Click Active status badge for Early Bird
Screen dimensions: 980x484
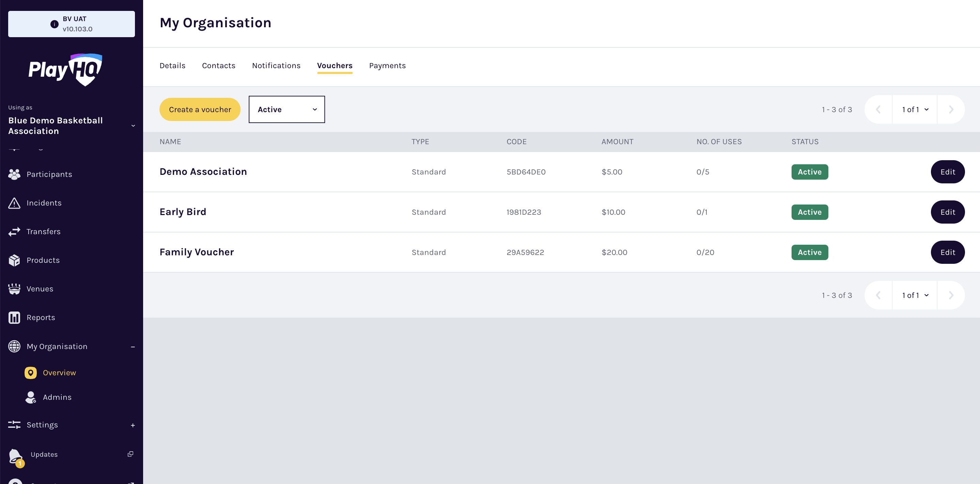point(810,212)
